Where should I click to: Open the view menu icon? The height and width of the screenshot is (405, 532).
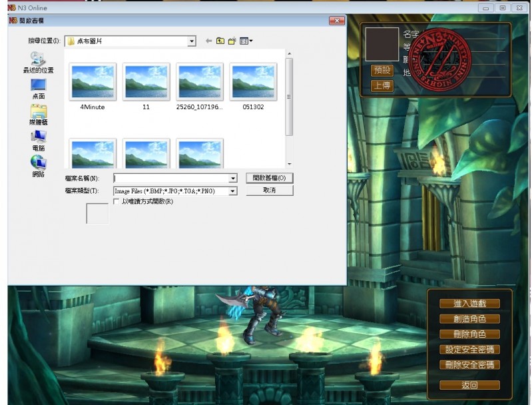(x=246, y=41)
